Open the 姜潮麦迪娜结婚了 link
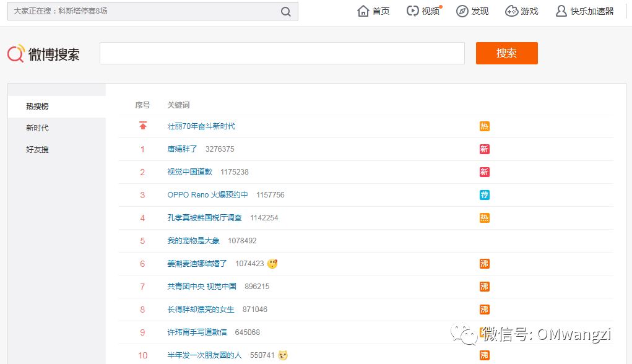 point(197,264)
